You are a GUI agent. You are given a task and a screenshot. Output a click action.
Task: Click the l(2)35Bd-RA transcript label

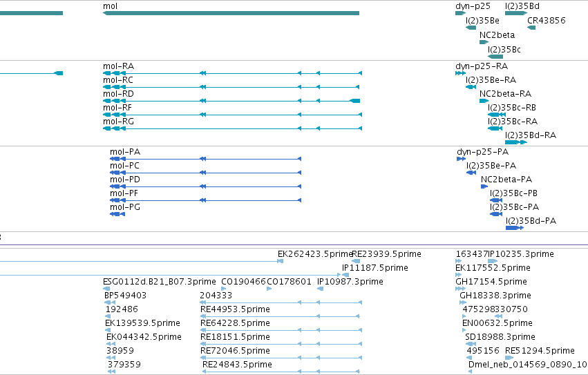click(531, 135)
